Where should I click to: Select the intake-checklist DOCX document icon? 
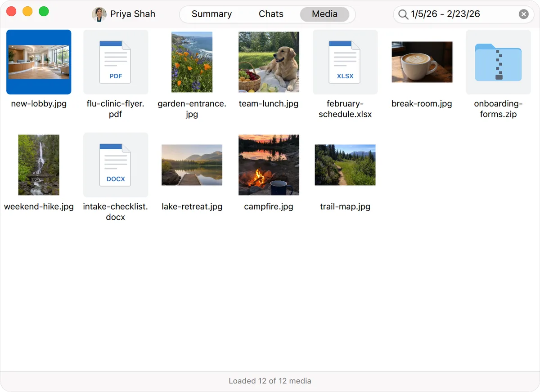pyautogui.click(x=116, y=165)
